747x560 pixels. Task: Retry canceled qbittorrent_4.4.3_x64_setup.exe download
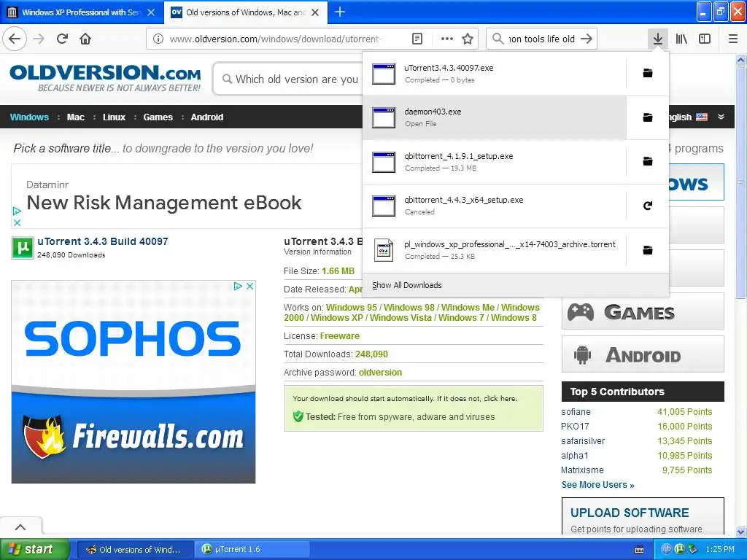coord(648,205)
